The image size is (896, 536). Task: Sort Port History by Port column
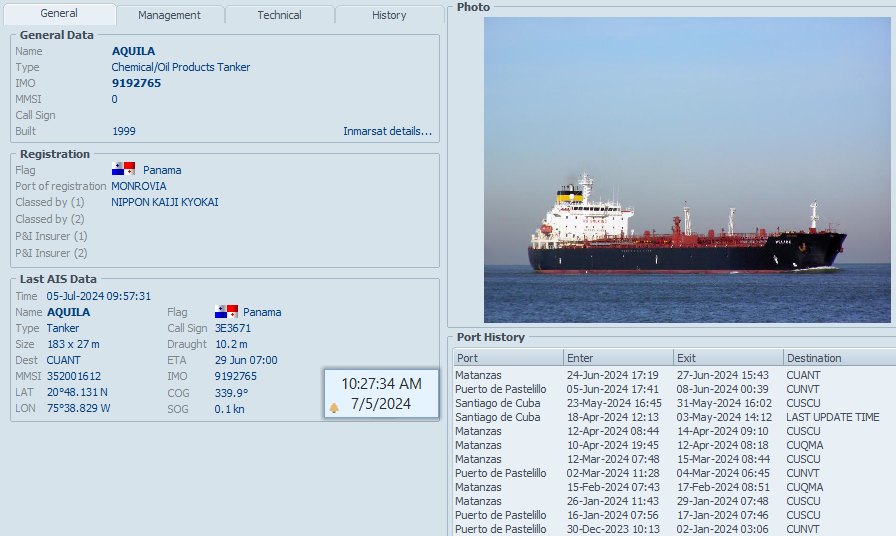(x=508, y=358)
